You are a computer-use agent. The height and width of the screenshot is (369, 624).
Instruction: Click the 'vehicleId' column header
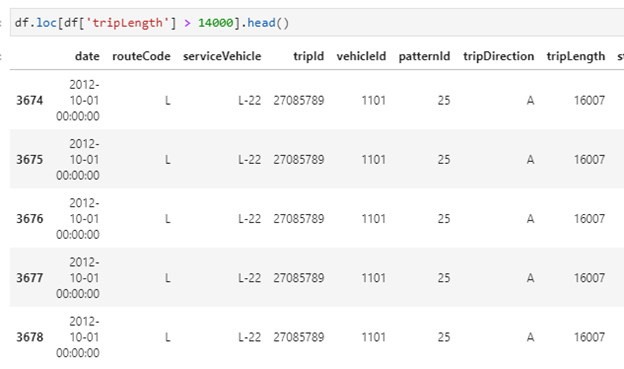pos(361,57)
